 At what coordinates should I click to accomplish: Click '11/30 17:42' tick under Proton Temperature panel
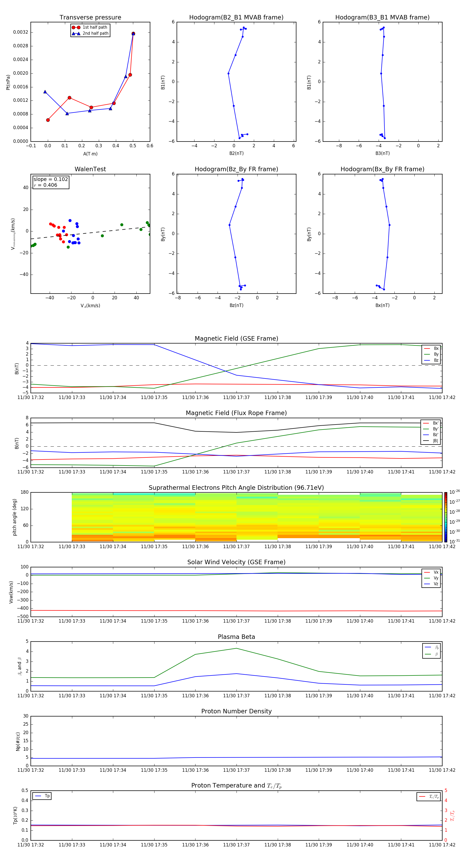[442, 845]
